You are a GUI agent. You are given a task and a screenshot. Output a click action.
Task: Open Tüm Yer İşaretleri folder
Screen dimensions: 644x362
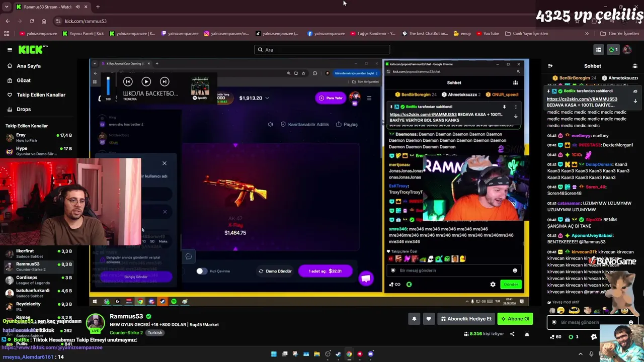point(620,34)
